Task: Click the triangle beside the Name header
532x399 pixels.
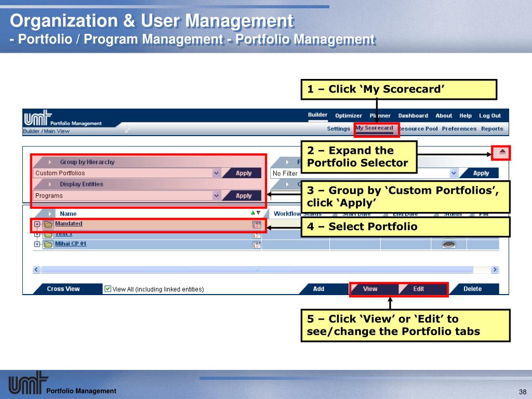Action: (50, 214)
